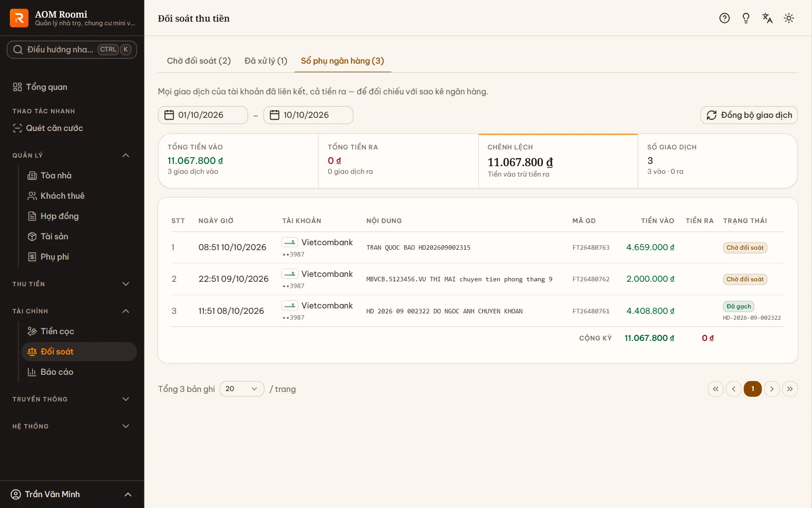Screen dimensions: 812x508
Task: Click the Đã gạch status badge
Action: pyautogui.click(x=738, y=307)
